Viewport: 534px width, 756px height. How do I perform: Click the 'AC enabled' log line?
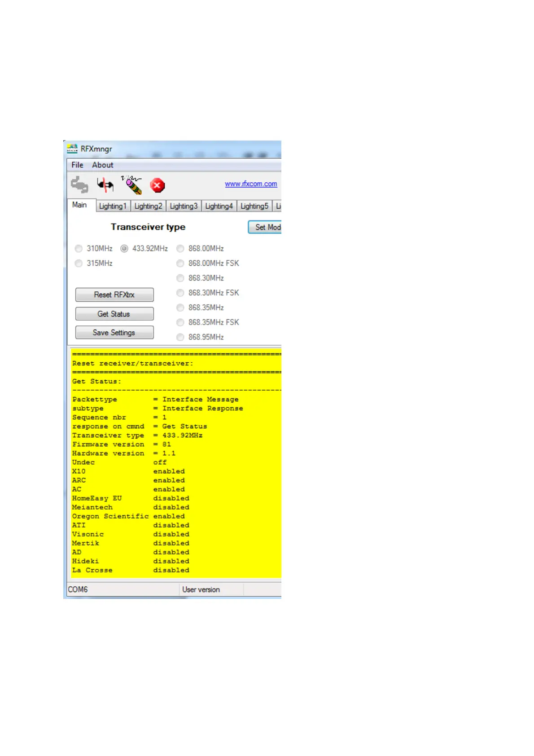pyautogui.click(x=128, y=489)
